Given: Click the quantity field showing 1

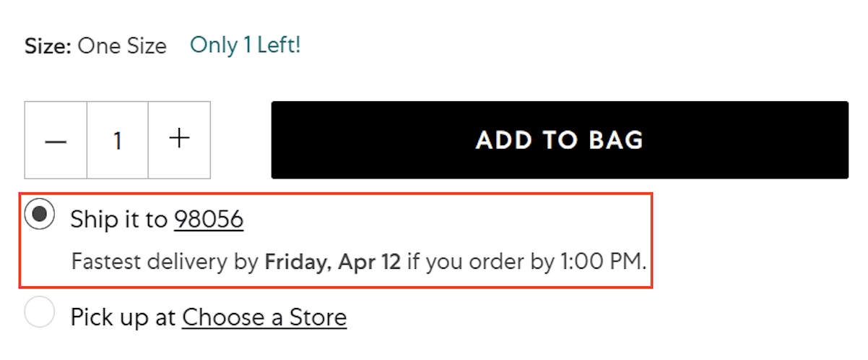Looking at the screenshot, I should click(118, 140).
